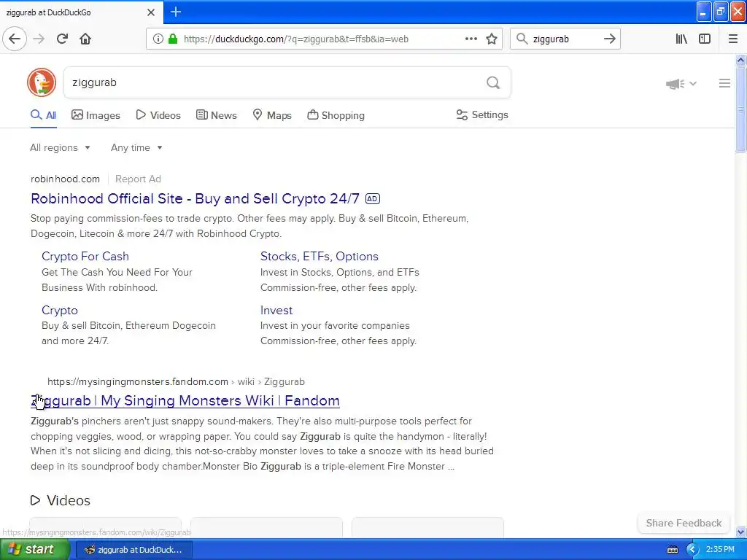Open Stocks, ETFs, Options sublink
Image resolution: width=747 pixels, height=560 pixels.
pos(320,256)
